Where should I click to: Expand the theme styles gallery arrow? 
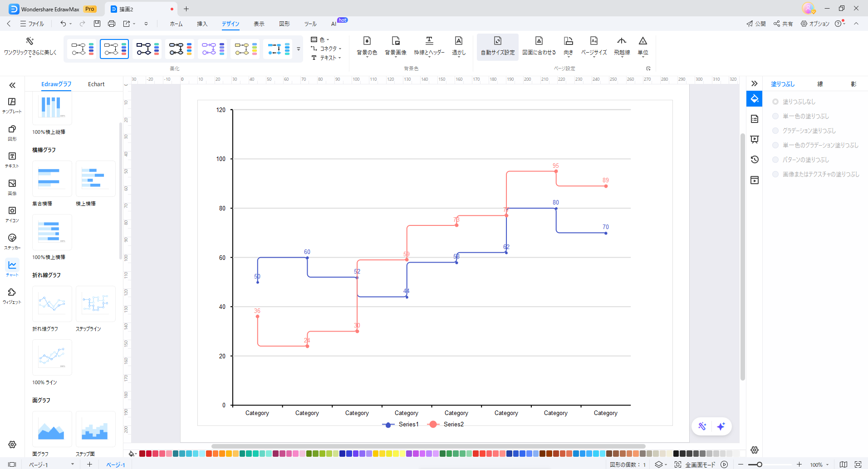click(x=299, y=49)
